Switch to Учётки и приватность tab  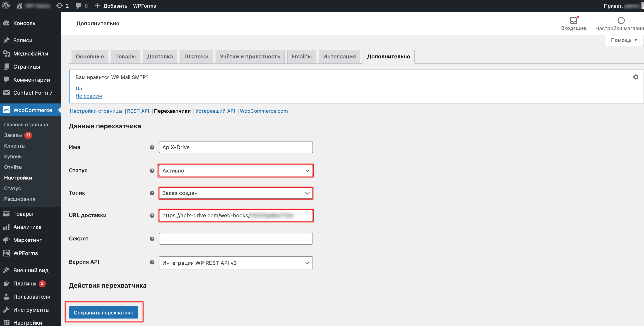coord(250,57)
